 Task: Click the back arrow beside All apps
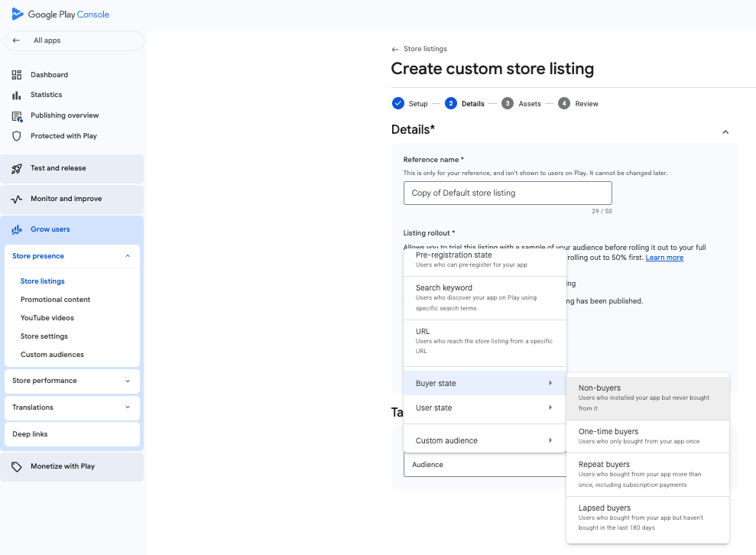click(16, 41)
